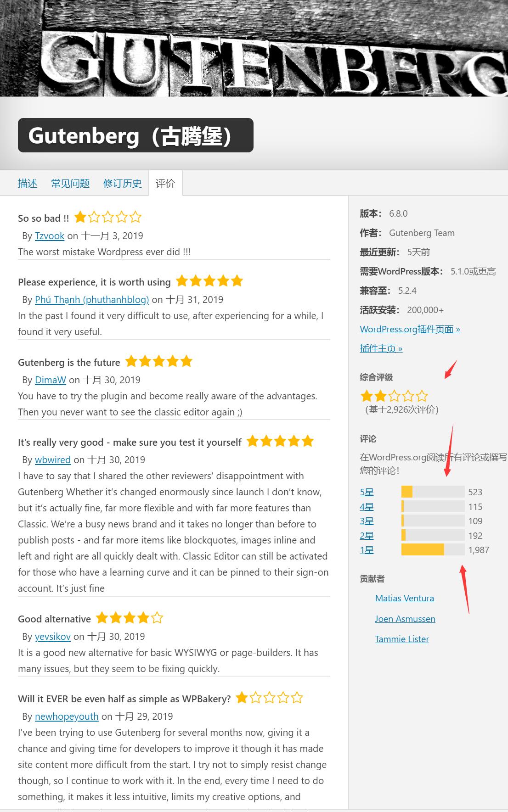Screen dimensions: 508x812
Task: Click stars beside 'Good alternative' review
Action: [x=130, y=618]
